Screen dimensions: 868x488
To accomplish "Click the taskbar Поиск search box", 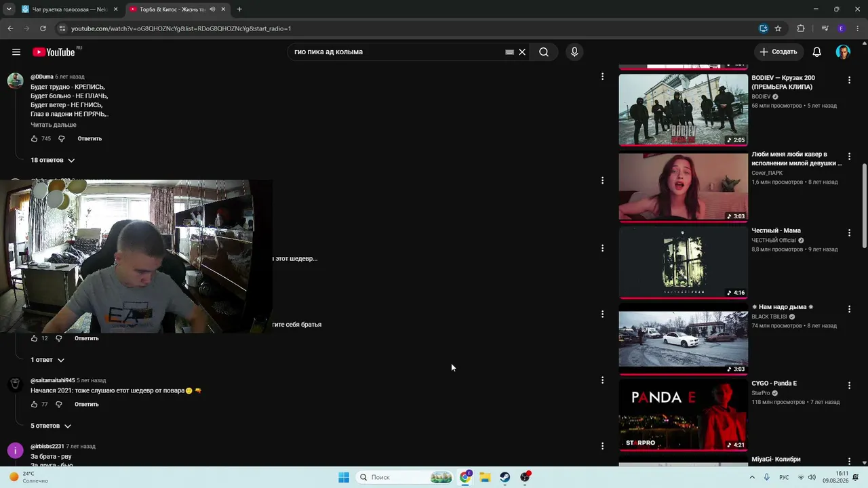I will [405, 477].
